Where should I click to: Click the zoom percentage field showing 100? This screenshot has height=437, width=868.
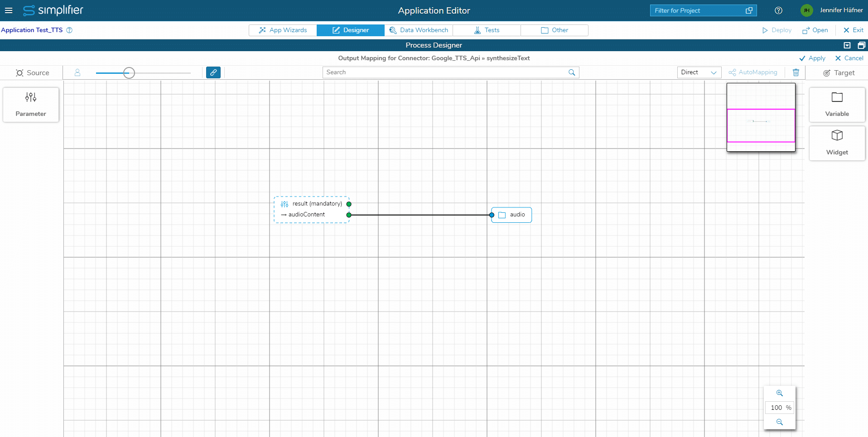[779, 408]
